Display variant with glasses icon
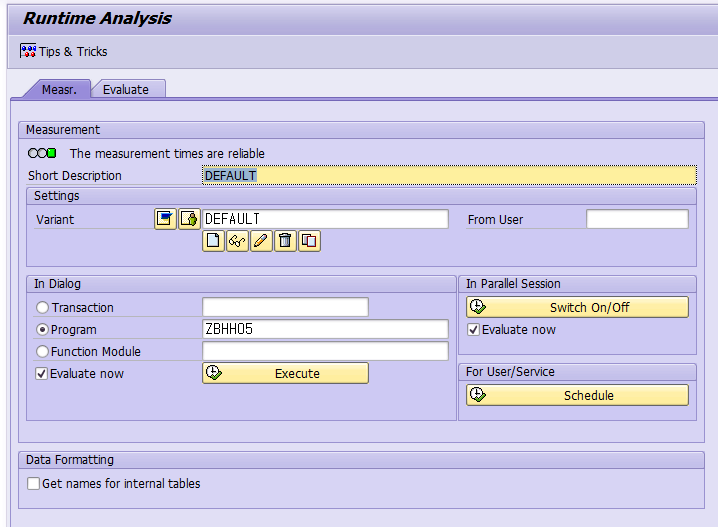Viewport: 718px width, 527px height. [237, 241]
